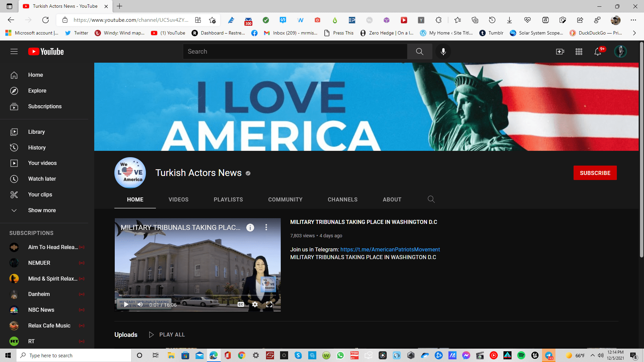Open the player settings gear

(x=255, y=304)
